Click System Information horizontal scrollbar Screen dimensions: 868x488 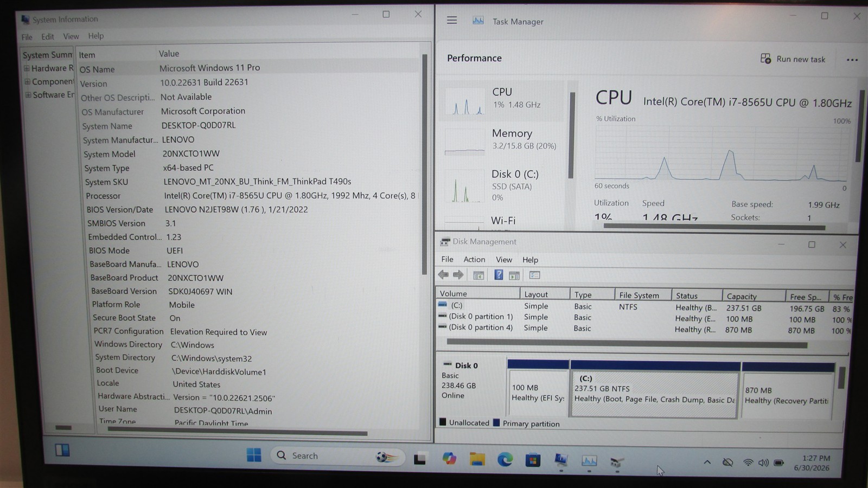[237, 433]
